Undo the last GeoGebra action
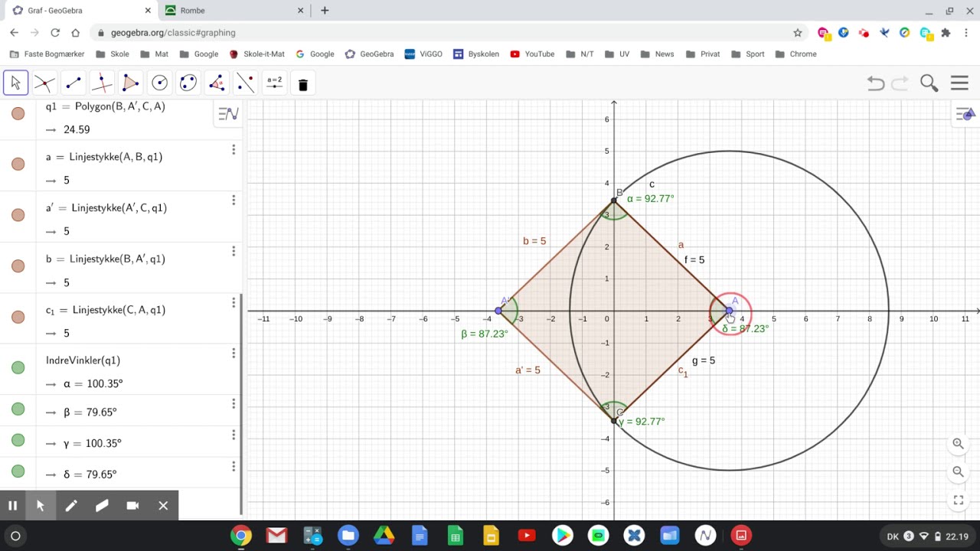This screenshot has width=980, height=551. pyautogui.click(x=876, y=83)
